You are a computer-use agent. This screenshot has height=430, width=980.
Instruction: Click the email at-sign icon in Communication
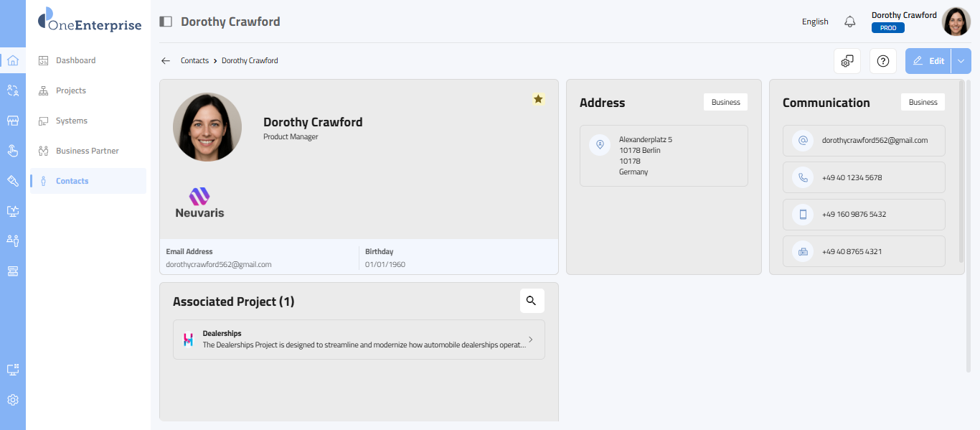pos(803,141)
